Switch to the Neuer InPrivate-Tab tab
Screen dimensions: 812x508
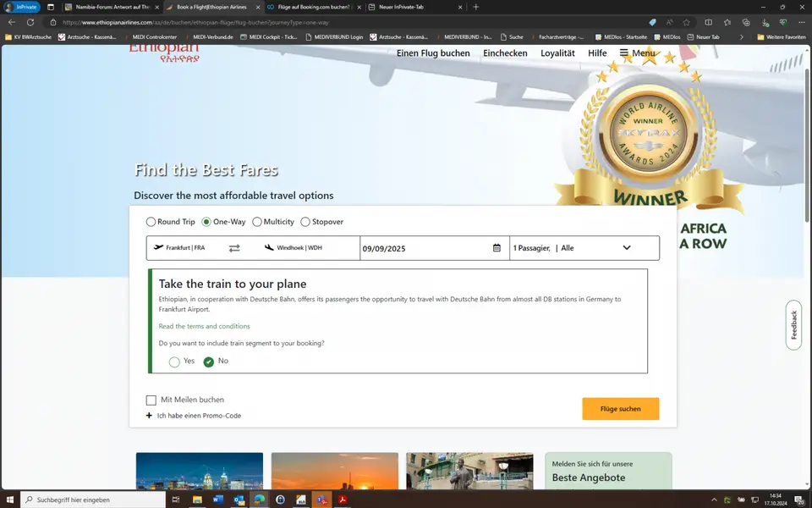tap(414, 8)
